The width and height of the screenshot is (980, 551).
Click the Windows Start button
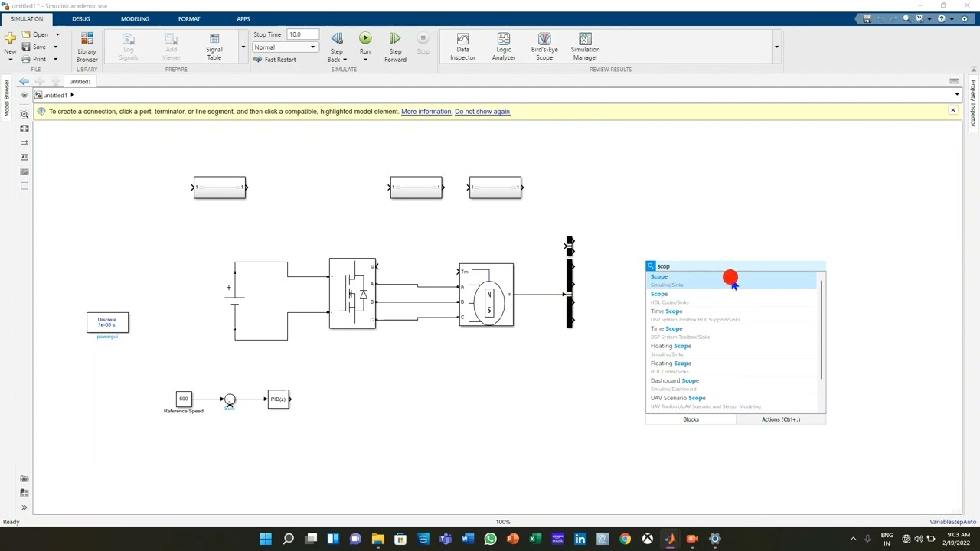click(x=266, y=539)
